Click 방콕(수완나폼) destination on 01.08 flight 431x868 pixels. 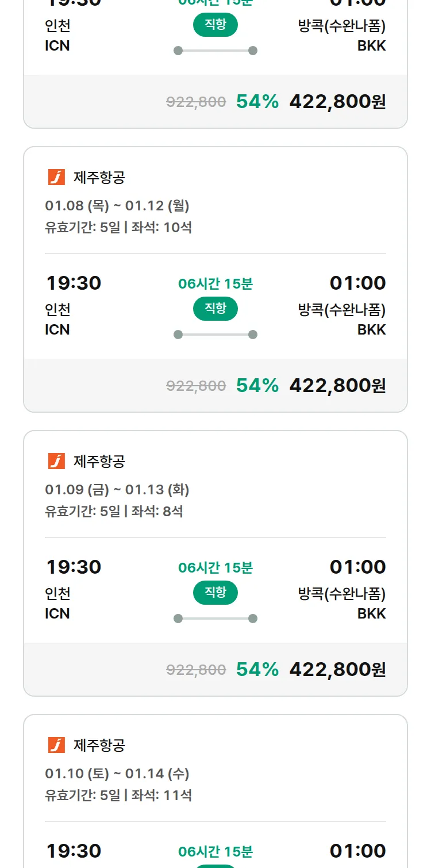[342, 310]
